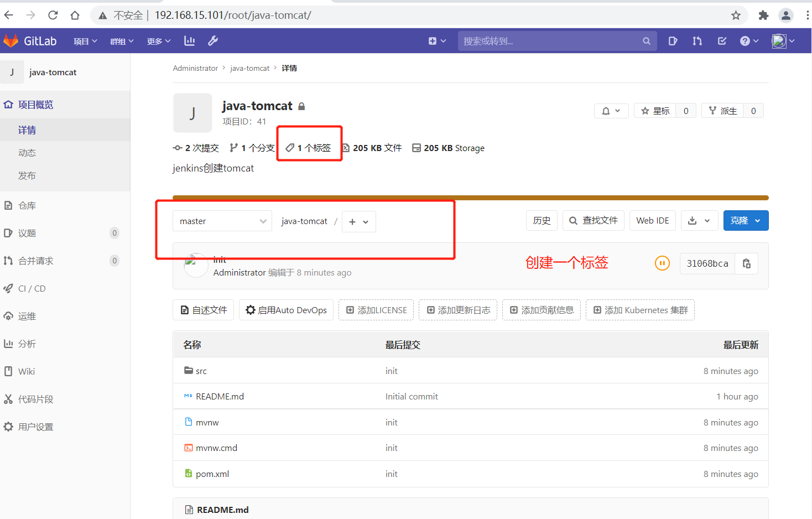Click 添加更新日志 button
Image resolution: width=812 pixels, height=519 pixels.
tap(458, 310)
